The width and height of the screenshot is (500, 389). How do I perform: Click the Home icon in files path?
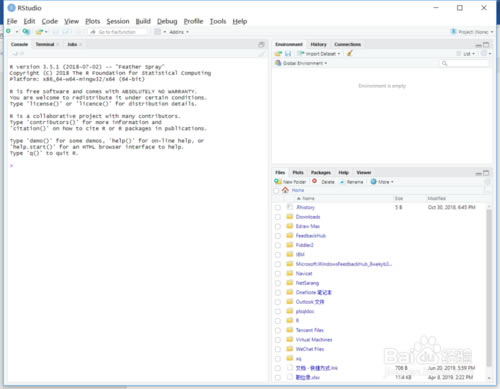click(x=285, y=190)
